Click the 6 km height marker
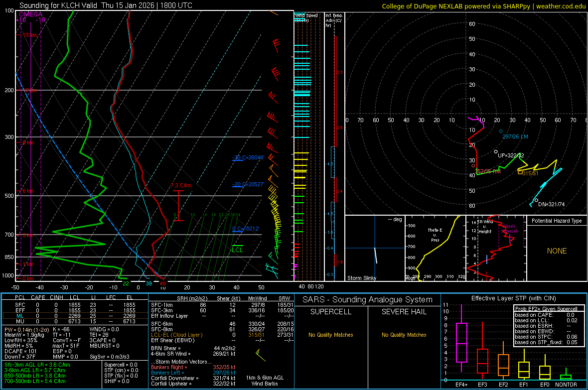Screen dimensions: 588x390 click(x=28, y=191)
